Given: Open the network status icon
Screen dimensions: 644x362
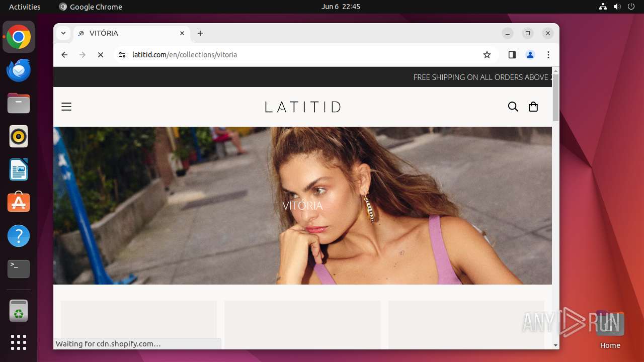Looking at the screenshot, I should (x=603, y=7).
